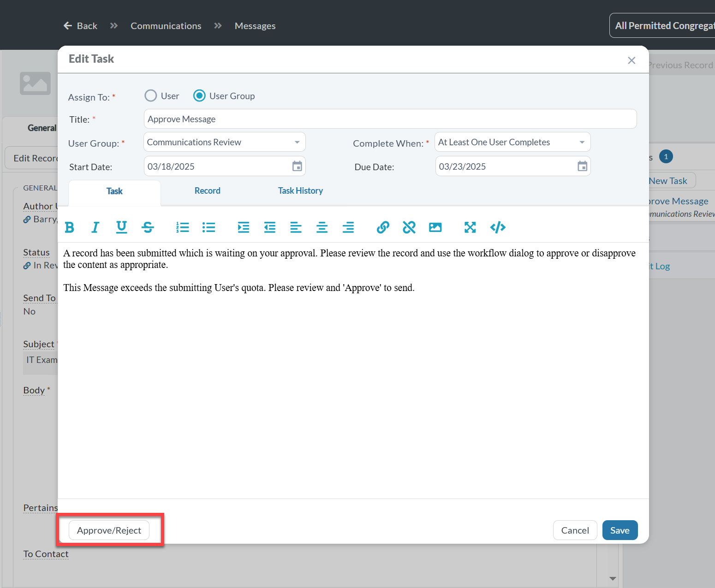Screen dimensions: 715x588
Task: Expand the Complete When dropdown
Action: click(512, 142)
